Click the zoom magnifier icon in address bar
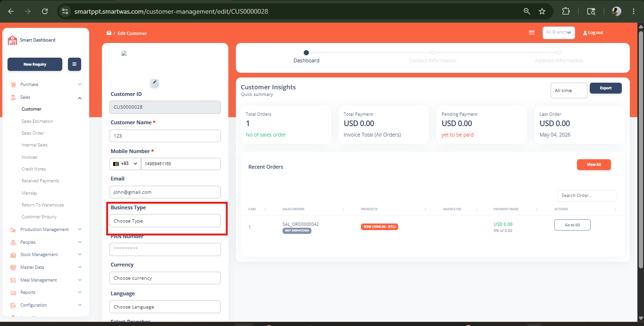Viewport: 644px width, 326px height. (527, 11)
